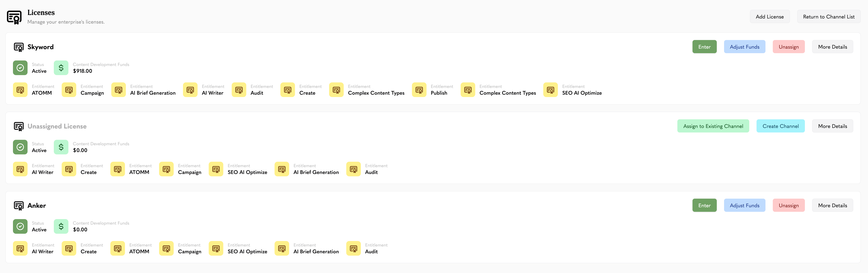Open the Skyword channel with Enter button

pos(704,47)
